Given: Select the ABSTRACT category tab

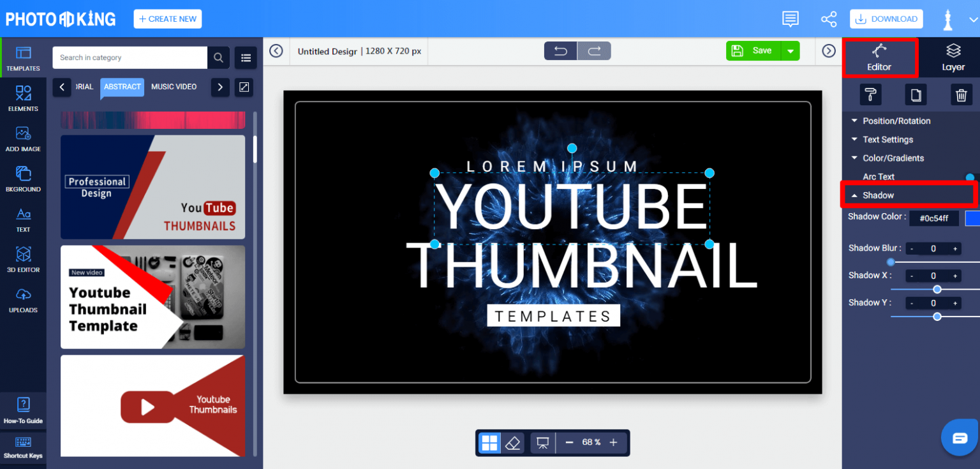Looking at the screenshot, I should pos(122,87).
